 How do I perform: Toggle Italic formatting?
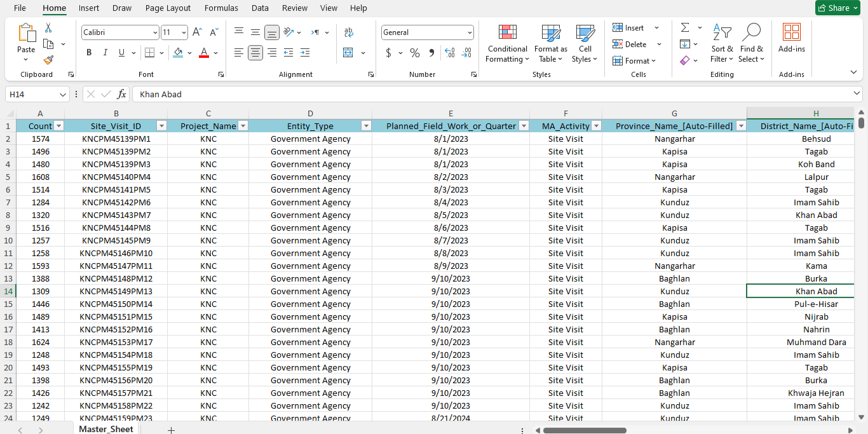point(105,53)
